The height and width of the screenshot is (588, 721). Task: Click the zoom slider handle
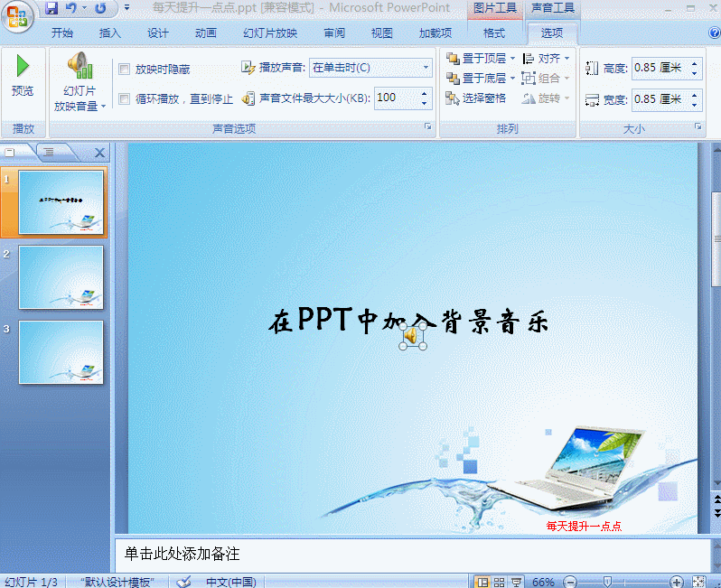[x=607, y=582]
